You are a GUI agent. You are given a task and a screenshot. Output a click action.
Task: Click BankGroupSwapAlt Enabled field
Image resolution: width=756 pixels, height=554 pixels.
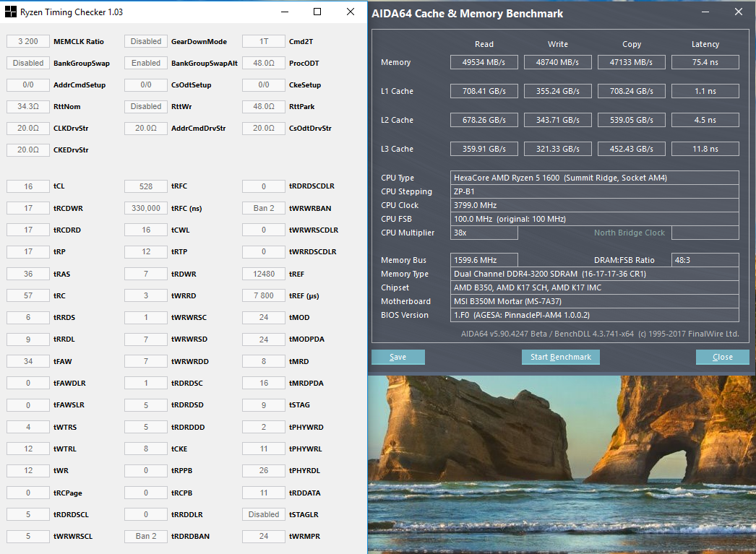145,63
